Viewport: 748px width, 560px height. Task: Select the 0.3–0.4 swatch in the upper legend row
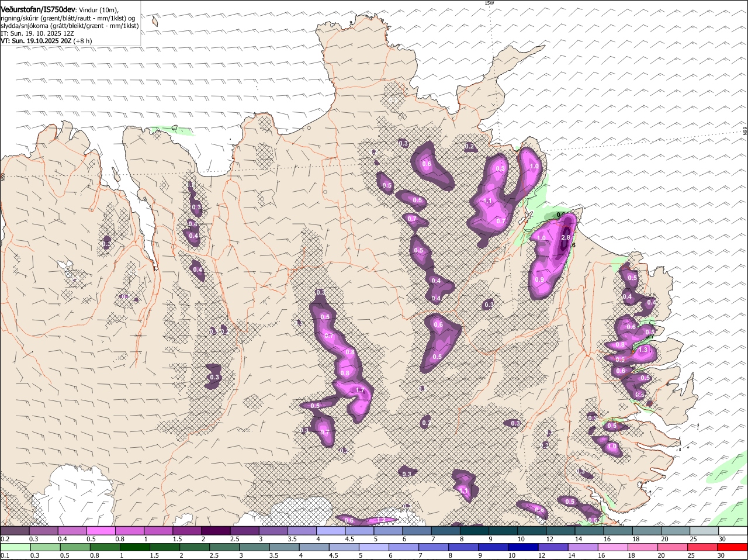pos(43,531)
